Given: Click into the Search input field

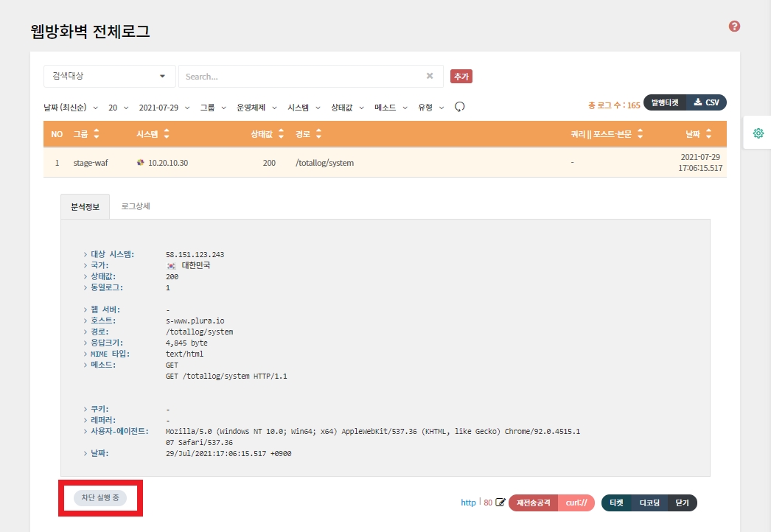Looking at the screenshot, I should pos(302,76).
